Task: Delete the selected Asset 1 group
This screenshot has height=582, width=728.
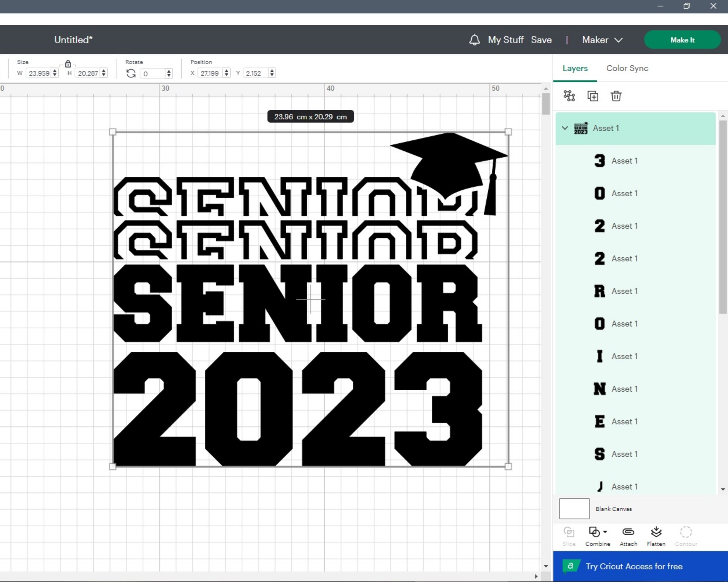Action: click(x=616, y=96)
